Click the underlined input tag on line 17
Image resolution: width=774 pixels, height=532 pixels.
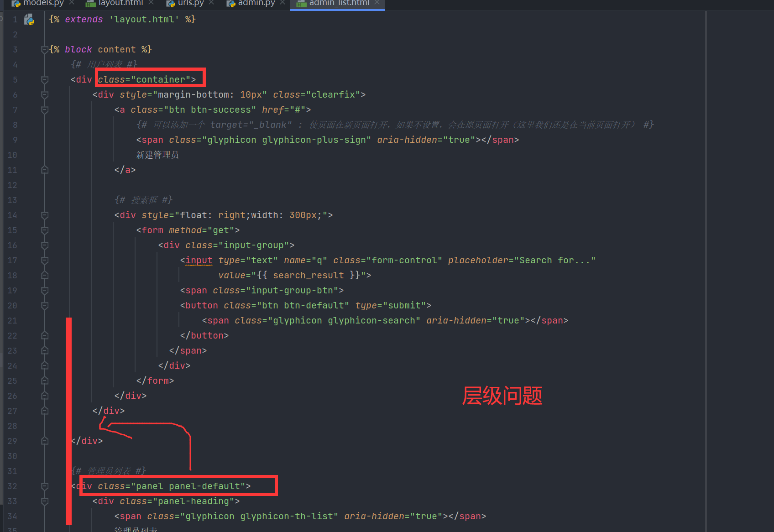(199, 261)
